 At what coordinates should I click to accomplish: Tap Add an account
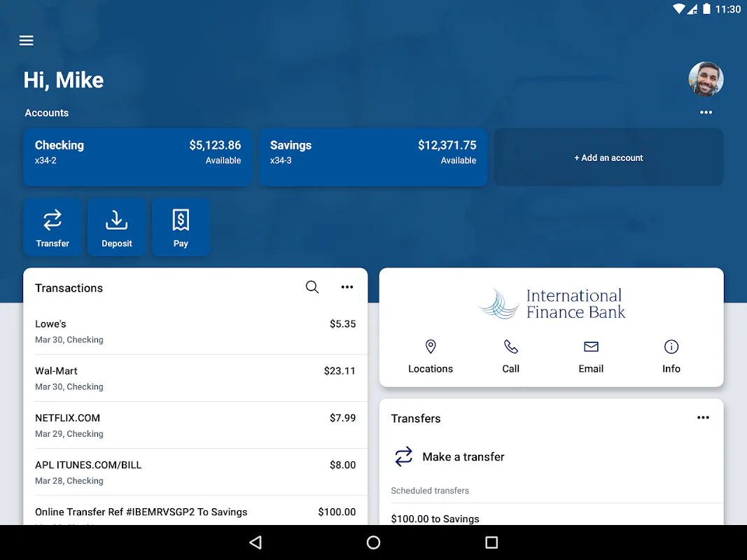608,157
